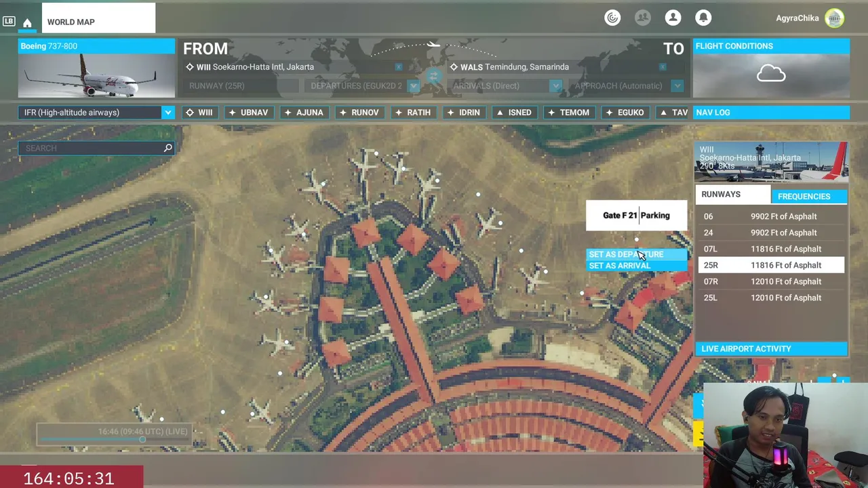
Task: Click the 16:46 (LIVE) time label
Action: point(142,431)
